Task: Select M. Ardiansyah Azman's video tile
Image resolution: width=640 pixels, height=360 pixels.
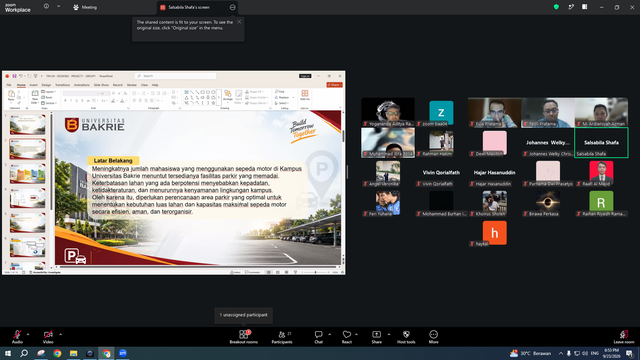Action: [601, 112]
